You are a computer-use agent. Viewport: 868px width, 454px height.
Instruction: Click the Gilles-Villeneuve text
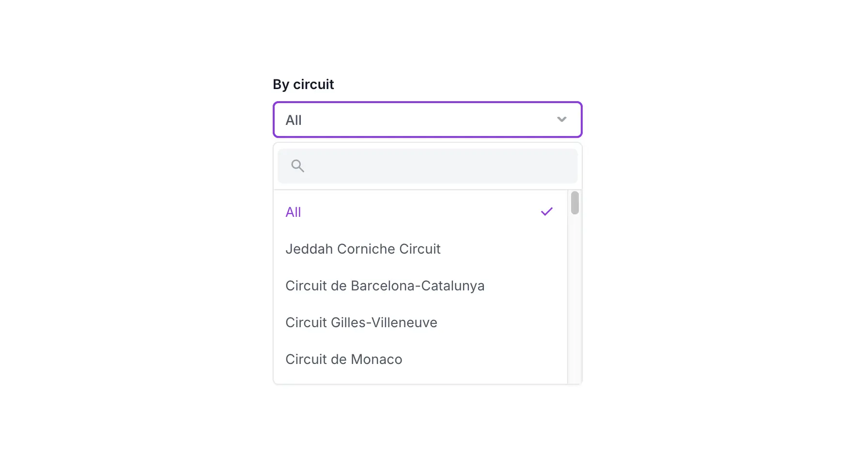(384, 322)
